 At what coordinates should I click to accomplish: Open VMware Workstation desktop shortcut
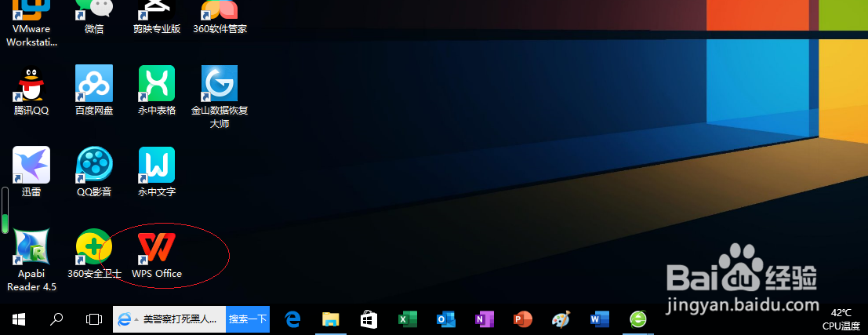click(x=31, y=21)
